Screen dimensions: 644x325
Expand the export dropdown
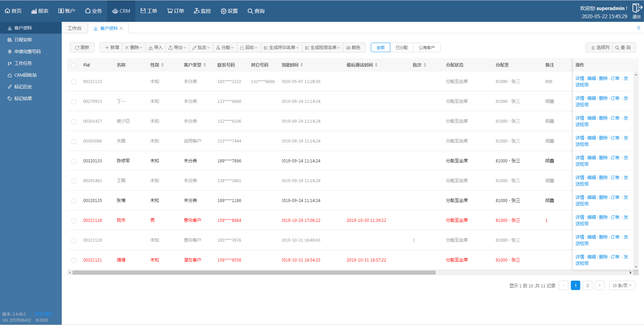[x=178, y=48]
